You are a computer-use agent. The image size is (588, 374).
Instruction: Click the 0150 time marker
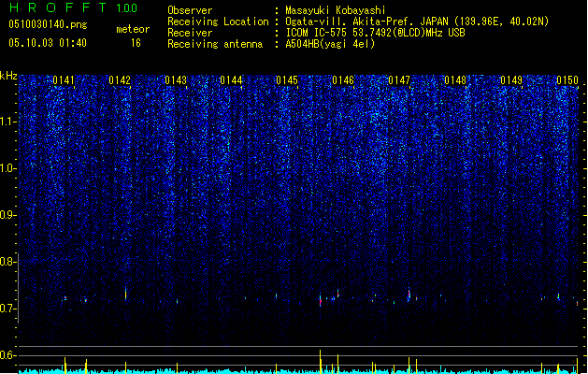[x=567, y=80]
